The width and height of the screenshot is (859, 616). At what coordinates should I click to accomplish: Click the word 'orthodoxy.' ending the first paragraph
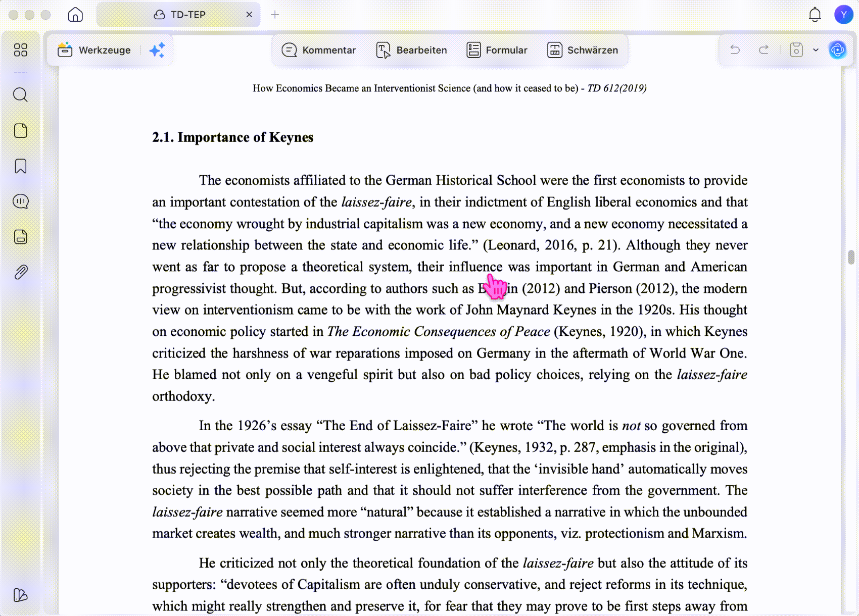tap(184, 396)
